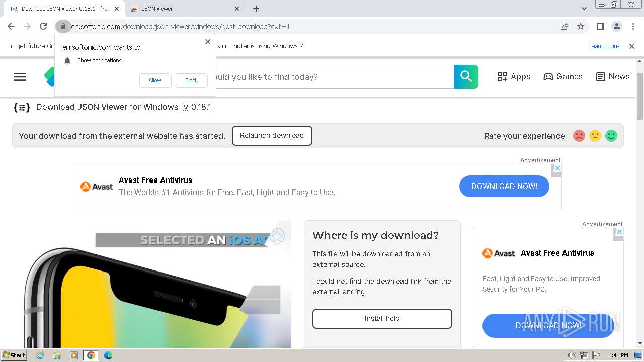The image size is (644, 362).
Task: Open Windows Media Player from taskbar
Action: pos(74,355)
